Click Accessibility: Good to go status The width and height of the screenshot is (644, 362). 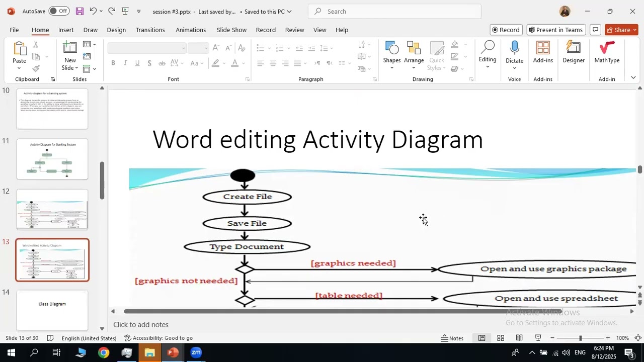(158, 338)
